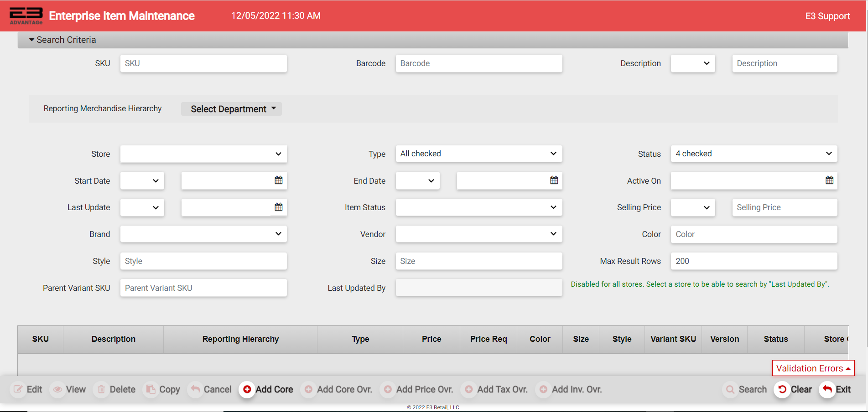Click the Active On calendar icon
868x412 pixels.
tap(829, 180)
